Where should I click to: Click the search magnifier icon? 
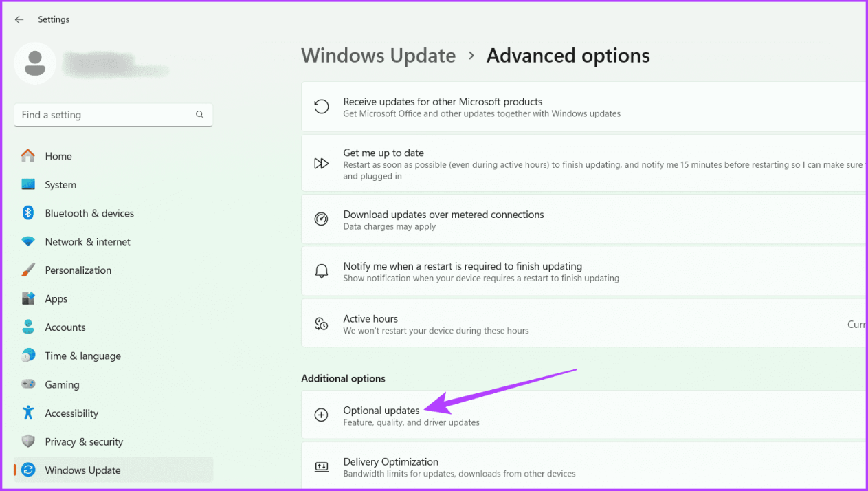coord(200,115)
